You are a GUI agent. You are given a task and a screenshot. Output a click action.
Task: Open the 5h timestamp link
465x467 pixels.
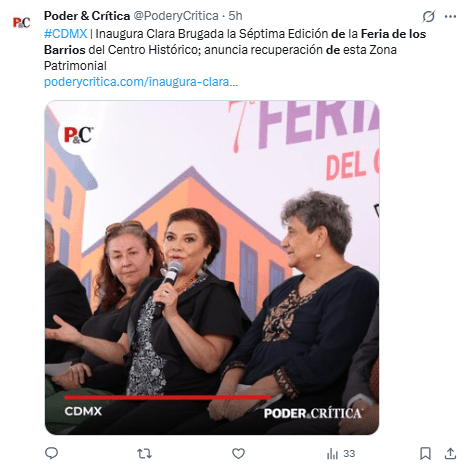point(235,16)
